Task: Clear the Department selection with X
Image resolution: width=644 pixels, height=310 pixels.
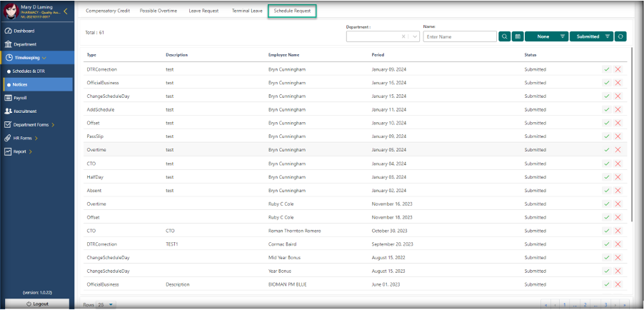Action: (403, 36)
